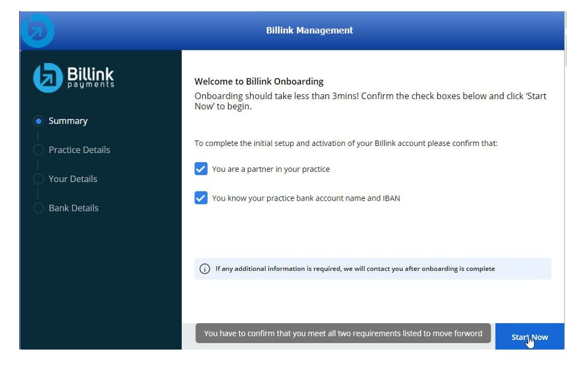The width and height of the screenshot is (588, 373).
Task: Select the Summary step radio indicator
Action: click(x=39, y=121)
